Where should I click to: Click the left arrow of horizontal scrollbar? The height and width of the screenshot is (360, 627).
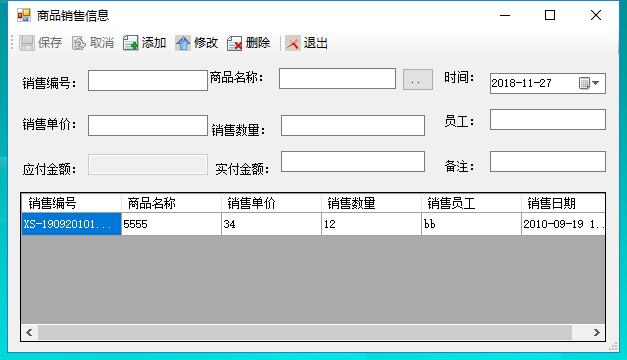(x=29, y=332)
